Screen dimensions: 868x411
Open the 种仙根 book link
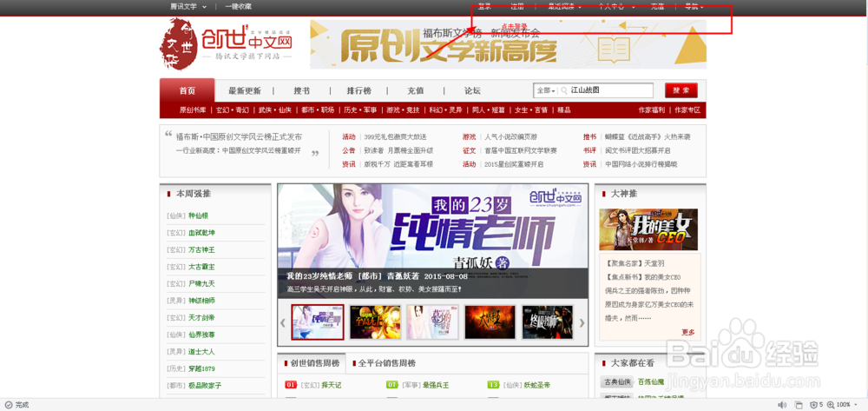pos(198,215)
